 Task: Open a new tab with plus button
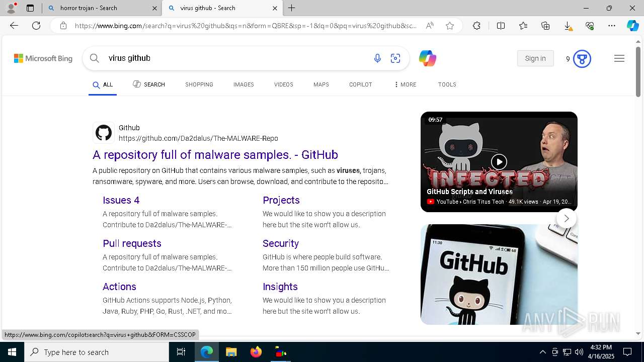(292, 8)
